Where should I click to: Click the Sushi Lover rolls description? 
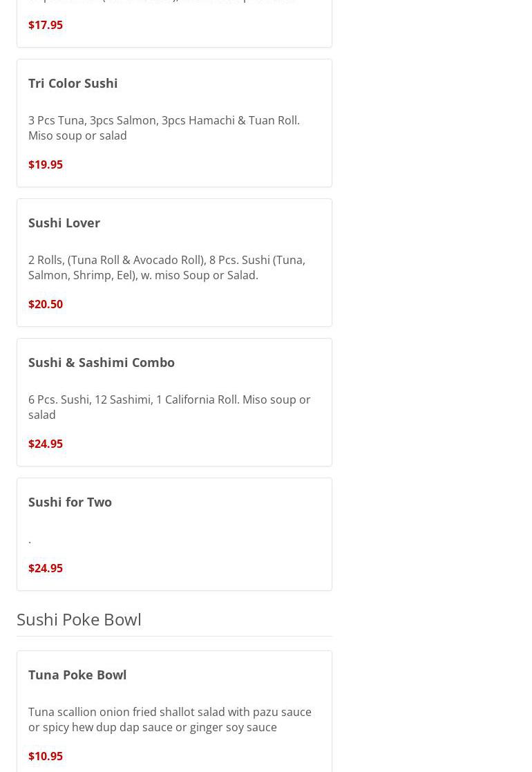tap(167, 267)
